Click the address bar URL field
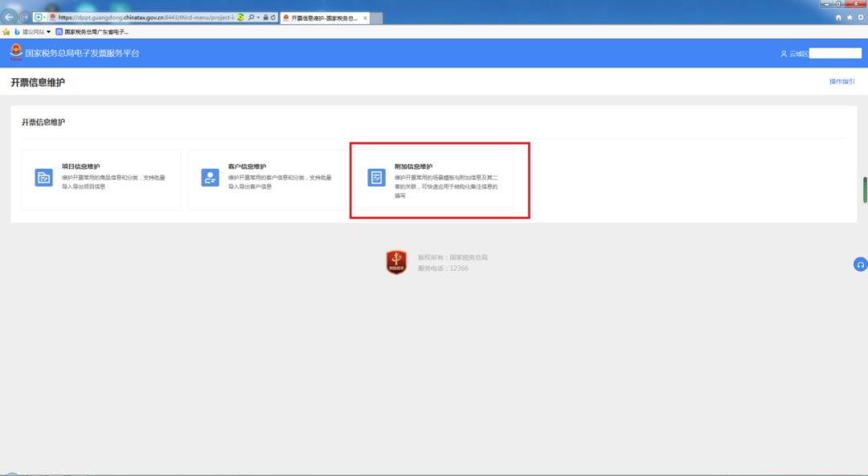 point(146,17)
